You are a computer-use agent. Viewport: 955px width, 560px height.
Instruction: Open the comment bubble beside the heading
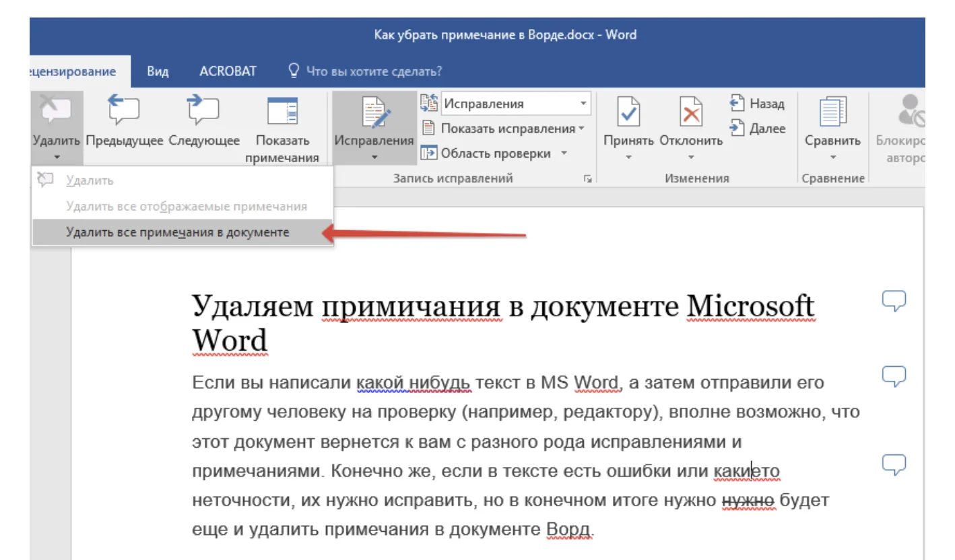[894, 300]
